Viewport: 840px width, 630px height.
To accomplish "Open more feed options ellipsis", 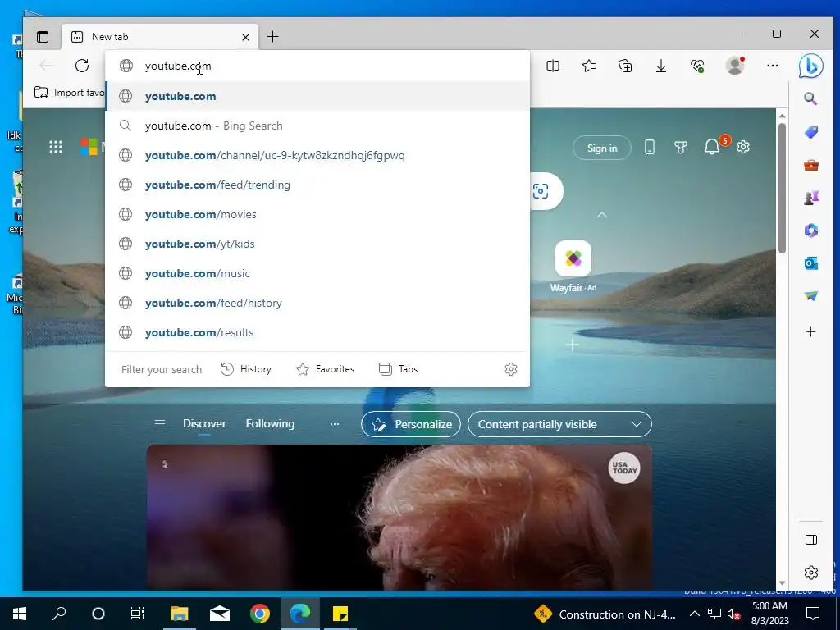I will 335,424.
